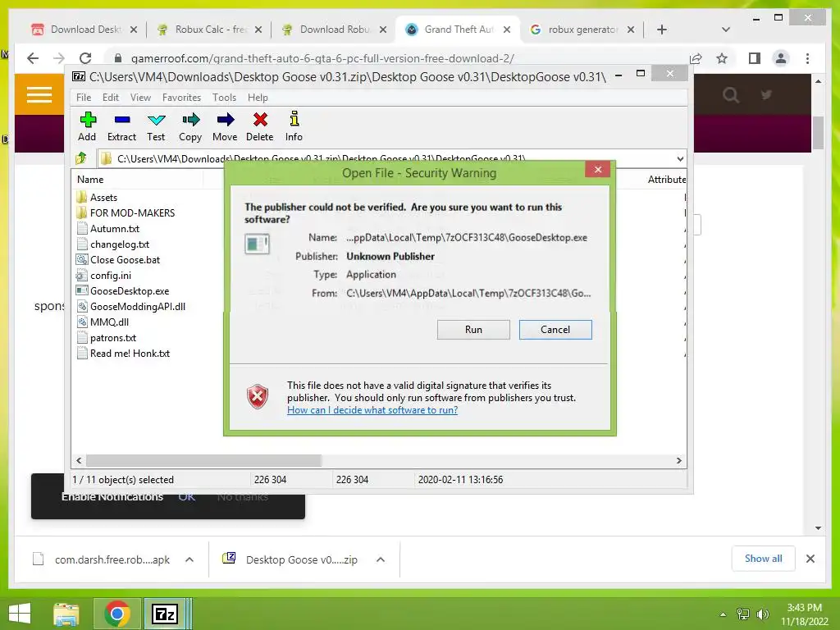This screenshot has height=630, width=840.
Task: Expand the 7-Zip address path dropdown
Action: 680,158
